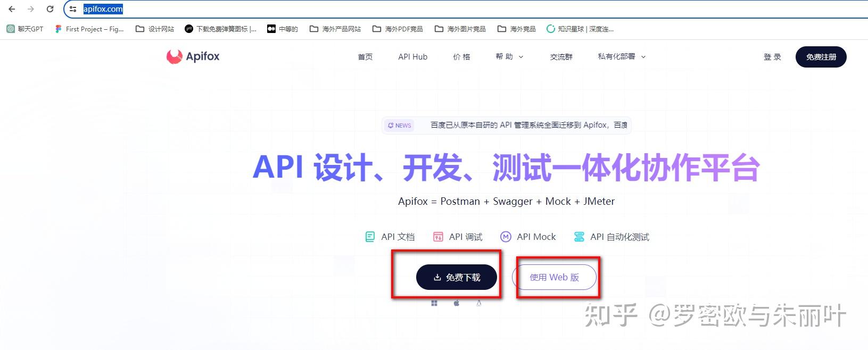
Task: Open the 海外图片竞品 bookmark folder
Action: [460, 29]
